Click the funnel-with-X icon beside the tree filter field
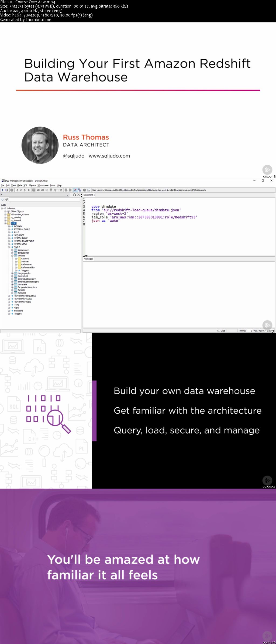Screen dimensions: 276x644 coord(6,200)
